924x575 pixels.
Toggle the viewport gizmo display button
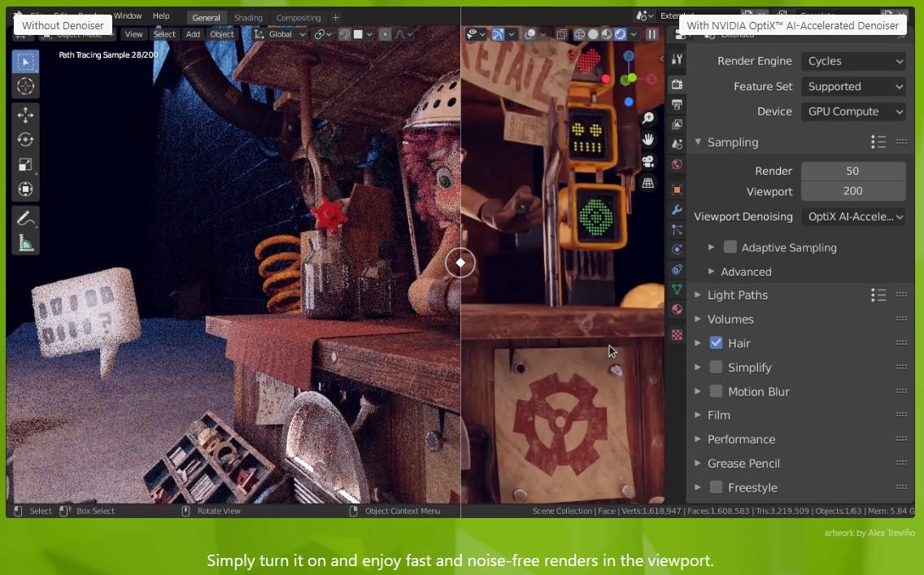(x=498, y=34)
